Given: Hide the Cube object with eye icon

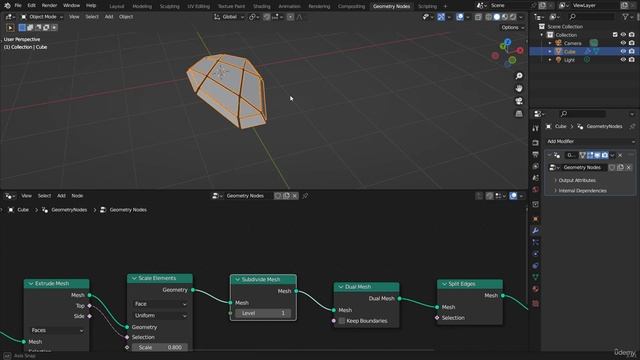Looking at the screenshot, I should (623, 51).
